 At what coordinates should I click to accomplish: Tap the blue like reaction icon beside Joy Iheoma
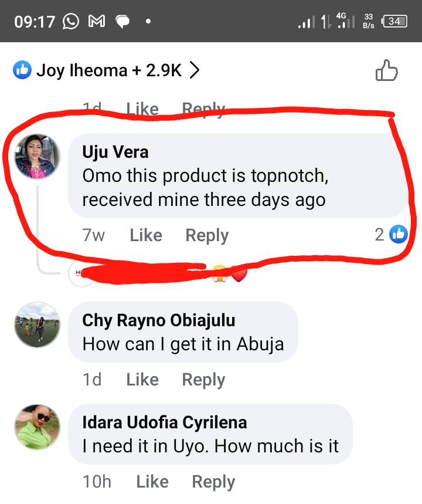point(22,71)
